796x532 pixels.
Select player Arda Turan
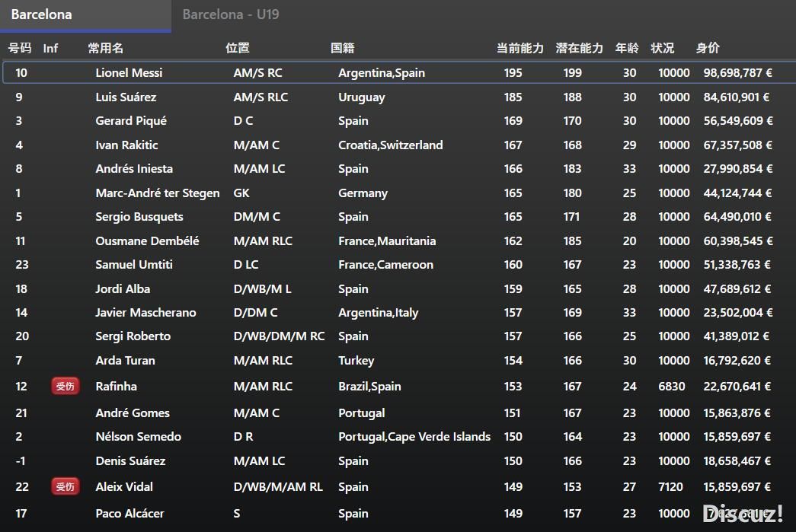click(126, 361)
